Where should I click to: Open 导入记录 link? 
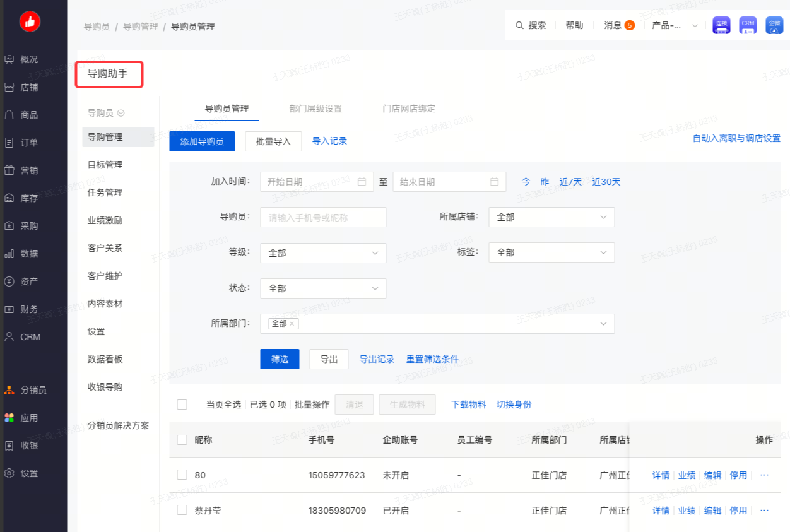(x=329, y=141)
